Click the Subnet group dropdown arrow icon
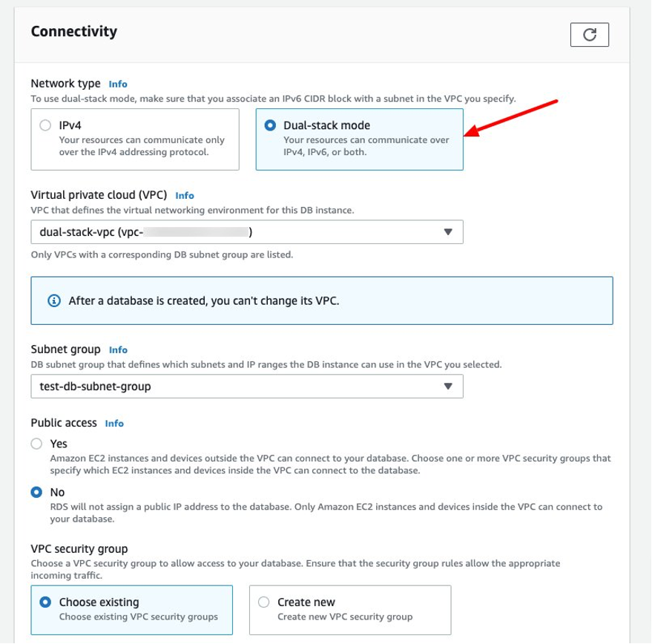The image size is (652, 644). click(448, 387)
